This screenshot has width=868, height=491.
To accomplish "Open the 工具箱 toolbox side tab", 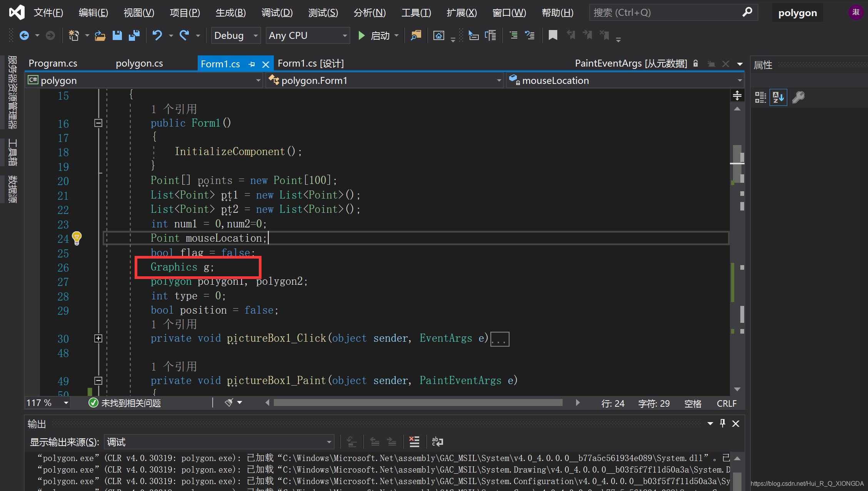I will click(12, 152).
